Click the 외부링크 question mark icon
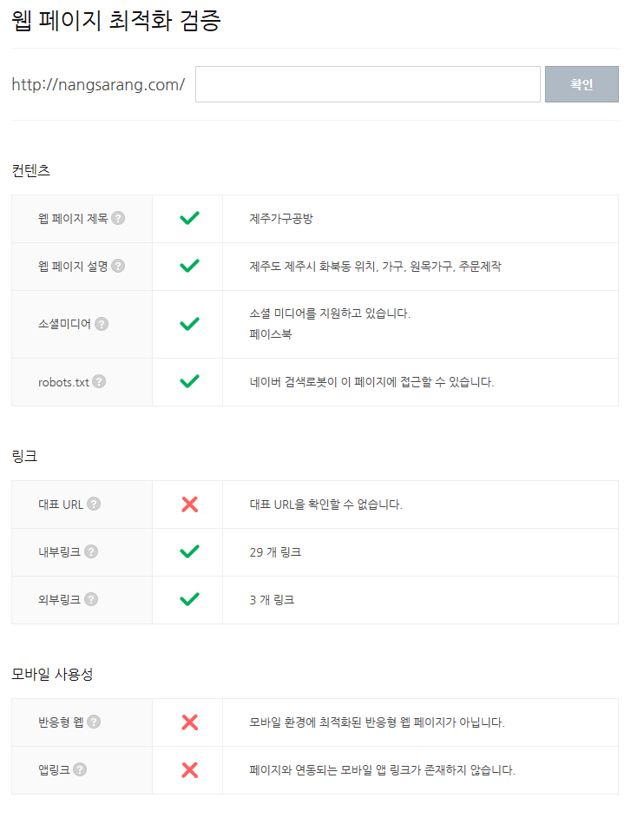644x818 pixels. coord(91,599)
